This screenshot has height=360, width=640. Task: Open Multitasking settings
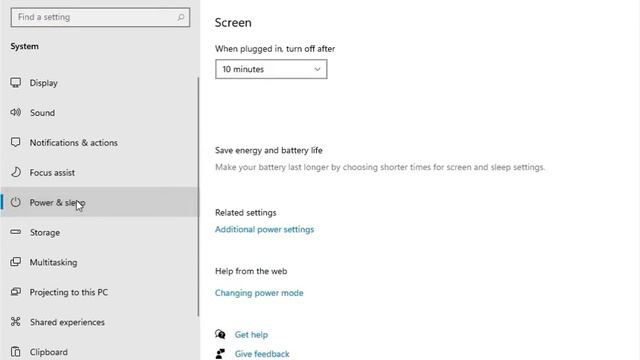click(x=100, y=262)
